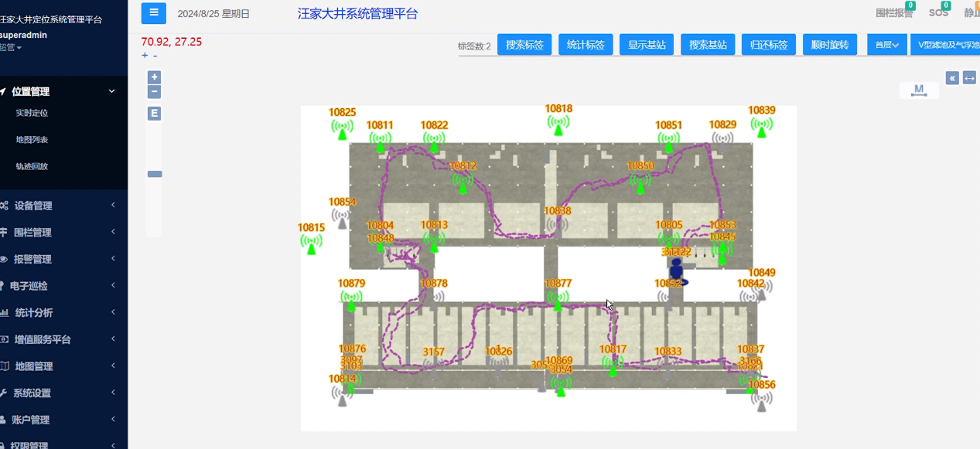This screenshot has height=449, width=980.
Task: Open the 超管 user role dropdown
Action: [11, 48]
